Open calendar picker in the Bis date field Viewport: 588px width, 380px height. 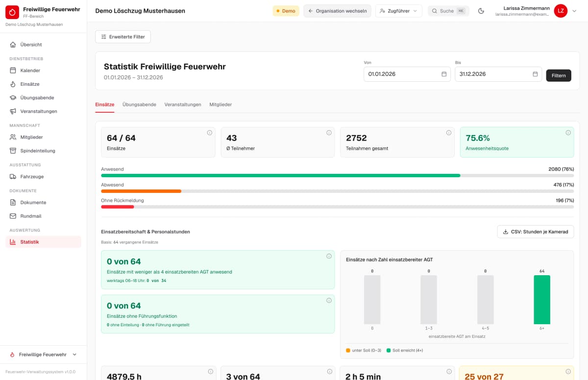pyautogui.click(x=535, y=74)
